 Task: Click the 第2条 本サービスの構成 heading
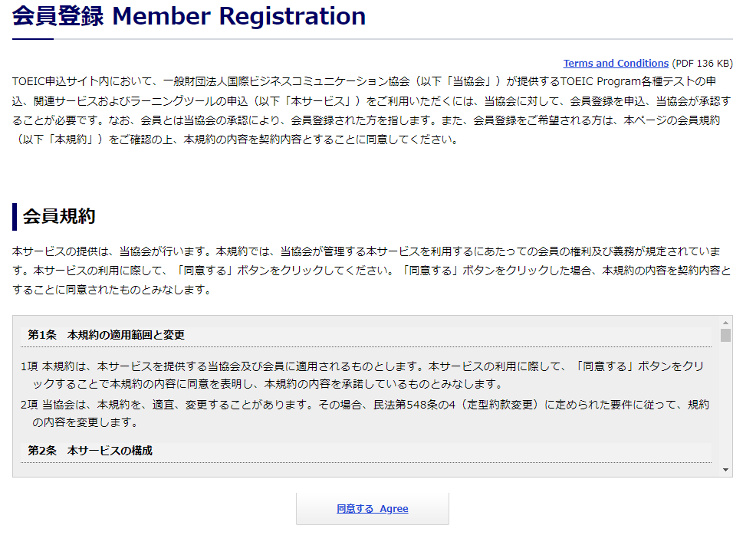[x=90, y=451]
